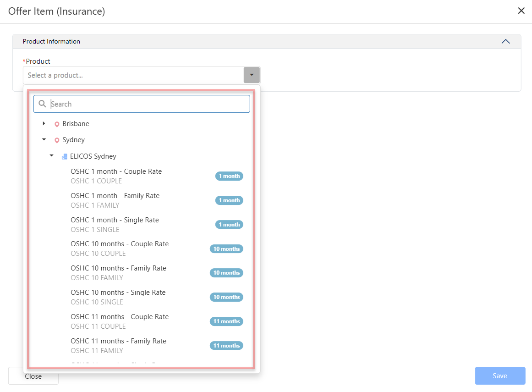Choose OSHC 1 month - Single Rate
Screen dimensions: 532x392
click(x=115, y=220)
